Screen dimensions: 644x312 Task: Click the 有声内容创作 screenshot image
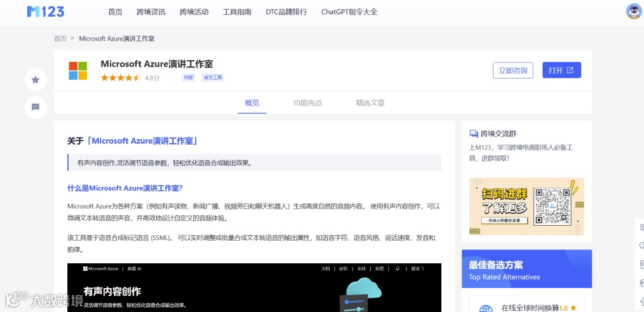point(254,288)
